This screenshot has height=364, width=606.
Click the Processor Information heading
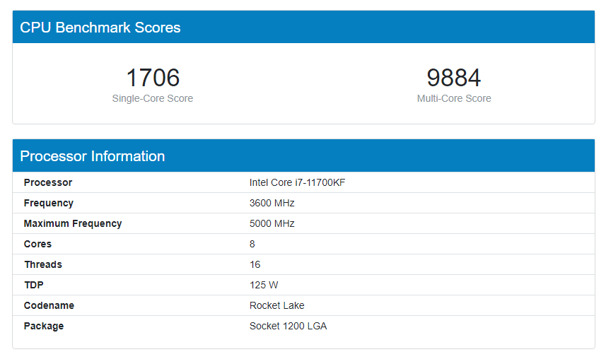pyautogui.click(x=93, y=156)
